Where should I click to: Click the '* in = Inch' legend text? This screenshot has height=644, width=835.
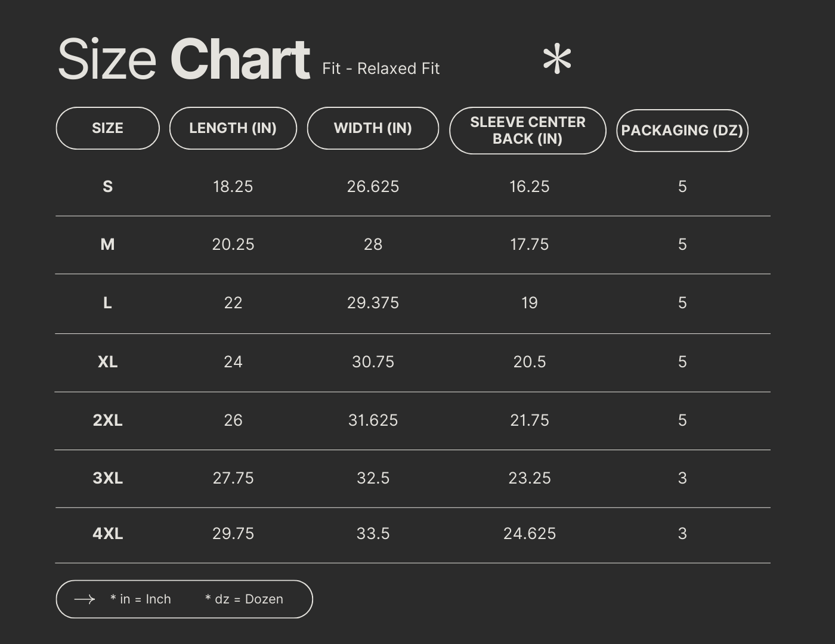tap(141, 599)
